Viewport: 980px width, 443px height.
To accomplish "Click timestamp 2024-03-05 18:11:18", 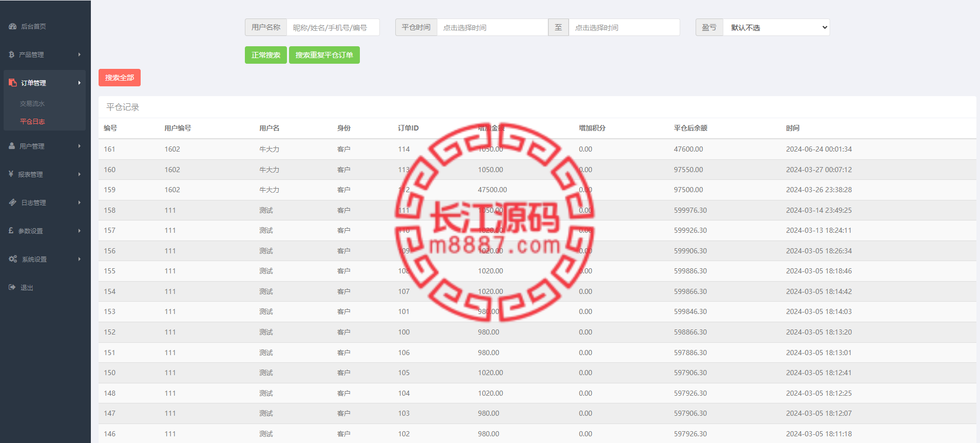I will tap(819, 434).
